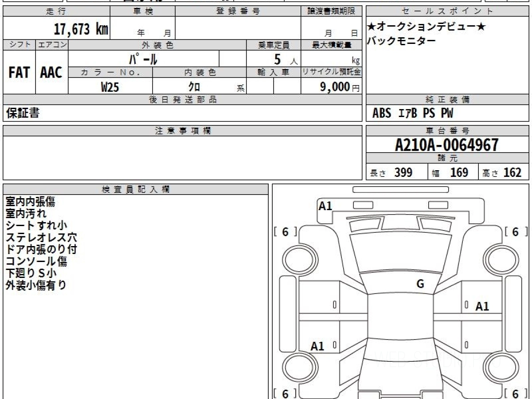Select the chassis number A210A-0064967

[446, 145]
